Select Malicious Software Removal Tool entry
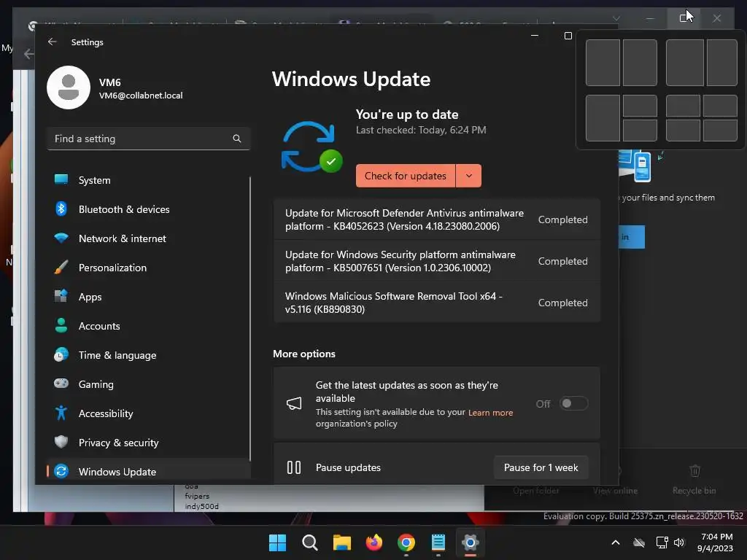This screenshot has width=747, height=560. [436, 303]
